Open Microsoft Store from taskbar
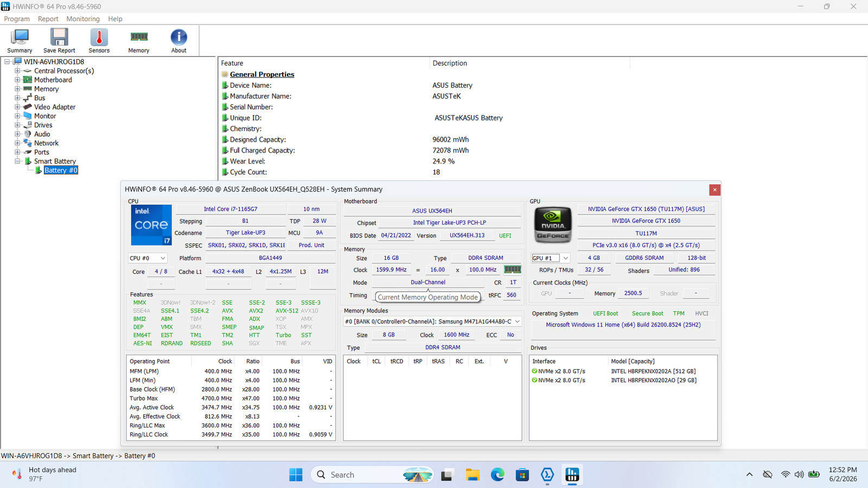This screenshot has width=868, height=488. point(522,475)
